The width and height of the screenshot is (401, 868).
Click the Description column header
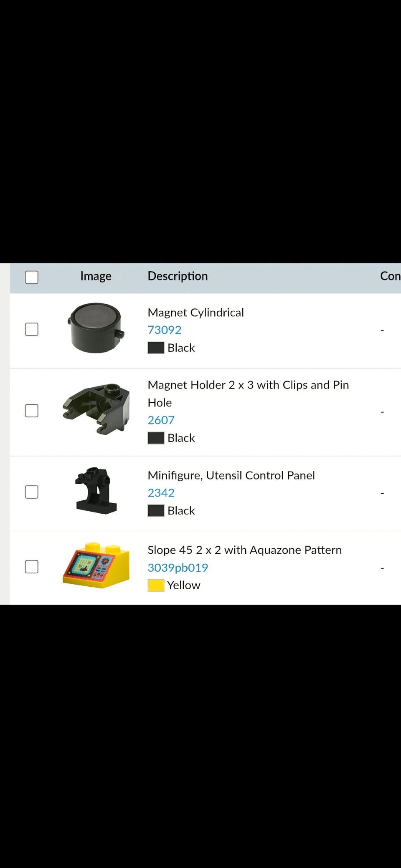178,276
